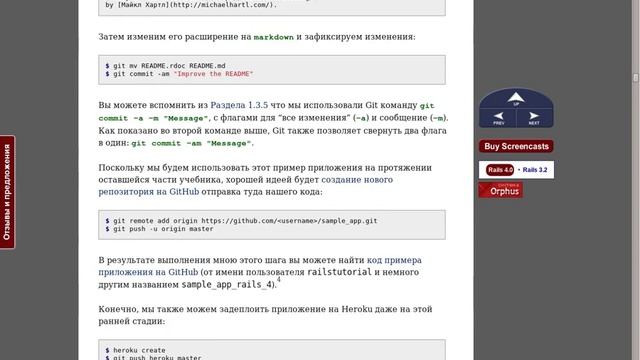The image size is (640, 360).
Task: Click the Buy Screencasts button
Action: point(516,147)
